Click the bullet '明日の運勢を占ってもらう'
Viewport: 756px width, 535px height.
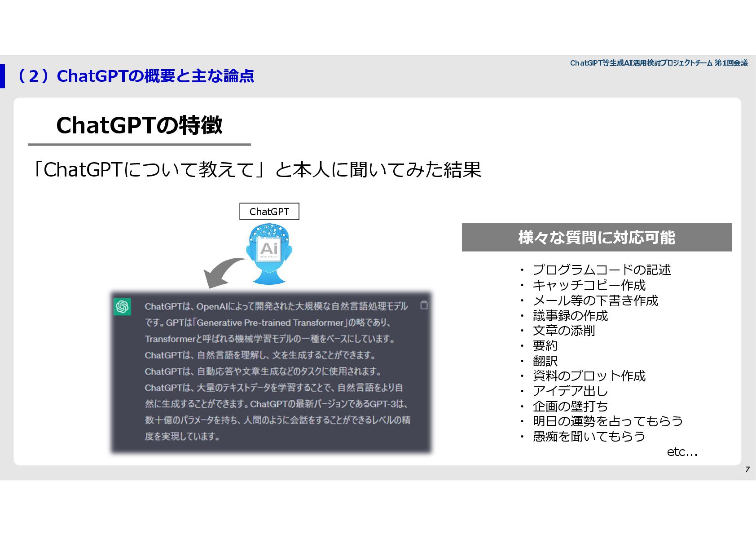point(608,421)
